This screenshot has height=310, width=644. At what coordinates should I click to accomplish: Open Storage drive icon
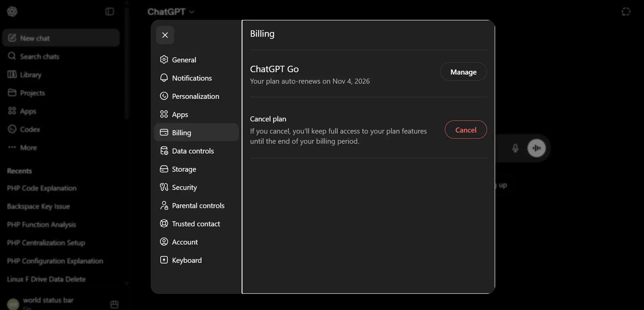point(164,169)
